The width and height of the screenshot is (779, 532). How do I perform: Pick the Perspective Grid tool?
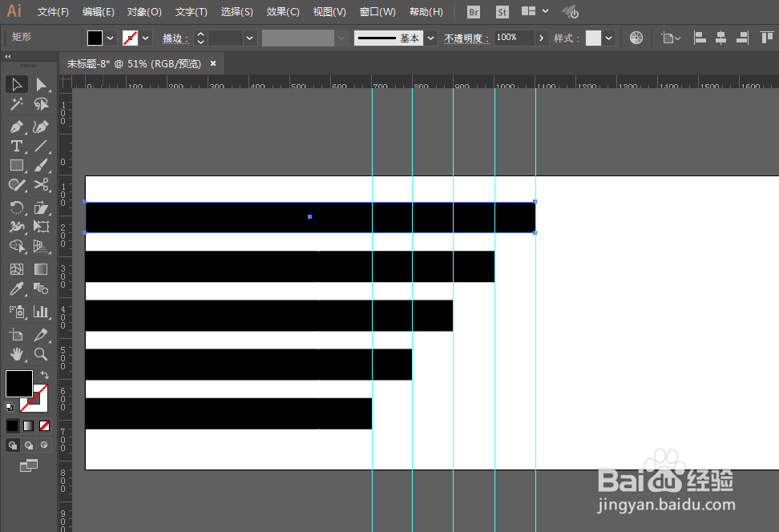coord(41,247)
